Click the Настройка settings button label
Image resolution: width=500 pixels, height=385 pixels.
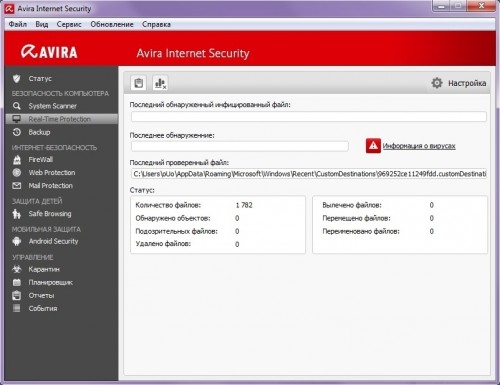[467, 83]
